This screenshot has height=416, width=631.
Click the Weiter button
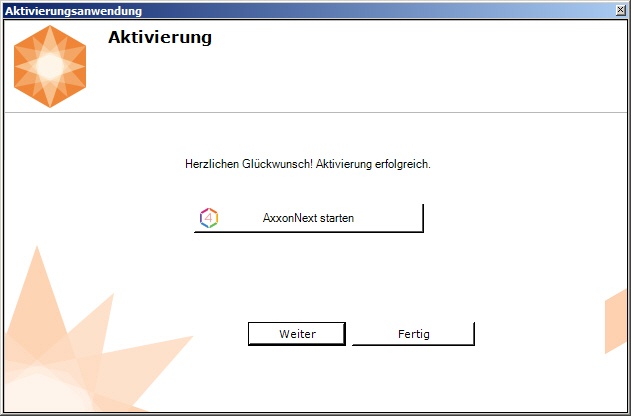point(297,334)
